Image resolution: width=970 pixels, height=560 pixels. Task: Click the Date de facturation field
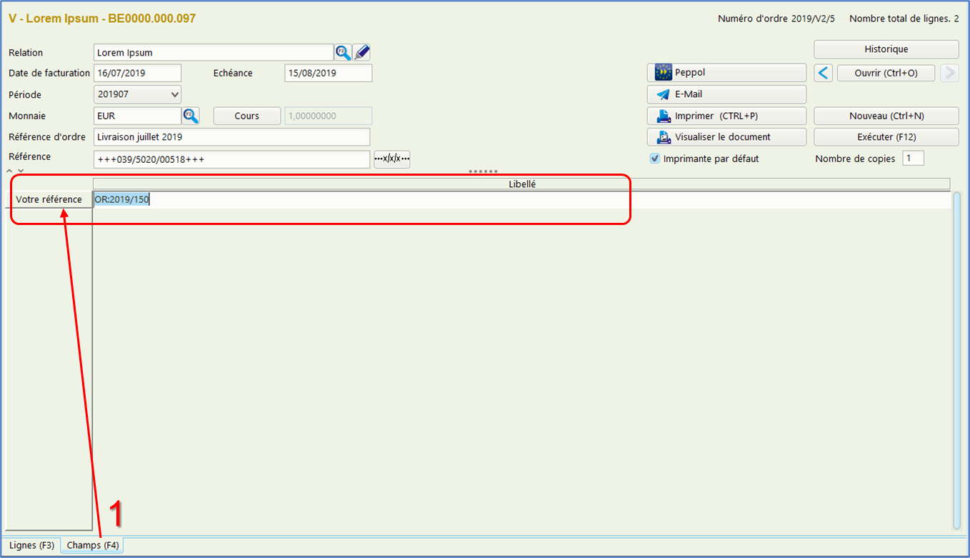point(137,73)
